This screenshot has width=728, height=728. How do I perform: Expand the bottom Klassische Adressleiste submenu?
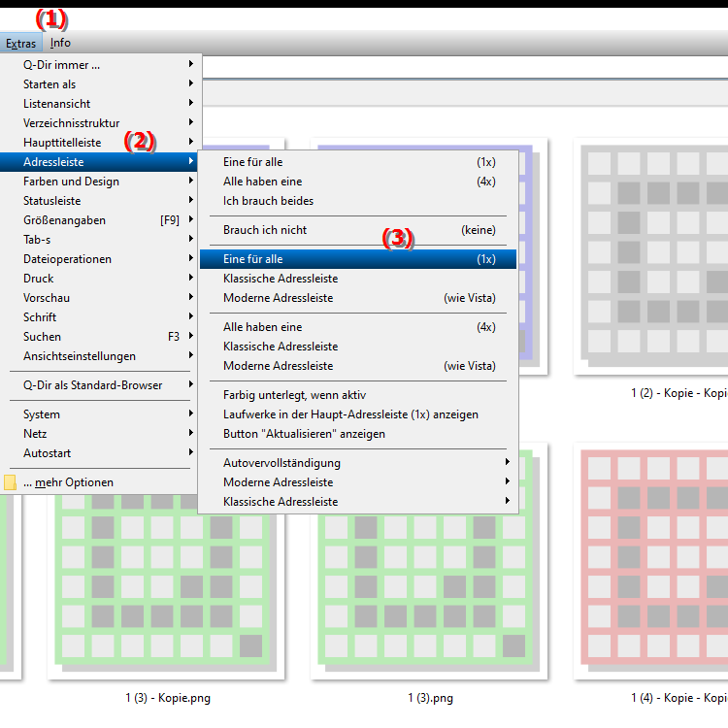tap(358, 503)
